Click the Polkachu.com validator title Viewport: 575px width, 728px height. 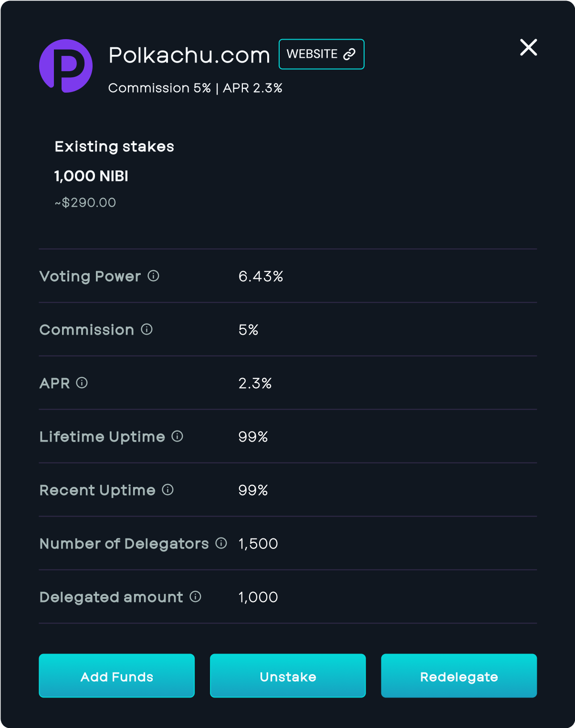click(189, 55)
